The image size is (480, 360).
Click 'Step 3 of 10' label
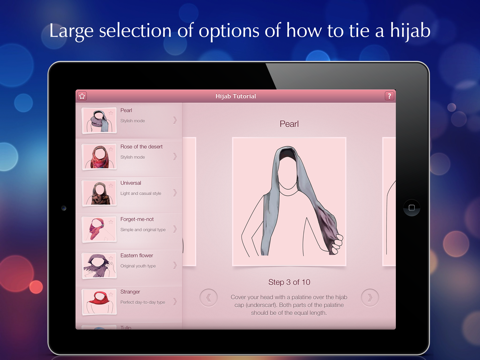(x=289, y=282)
